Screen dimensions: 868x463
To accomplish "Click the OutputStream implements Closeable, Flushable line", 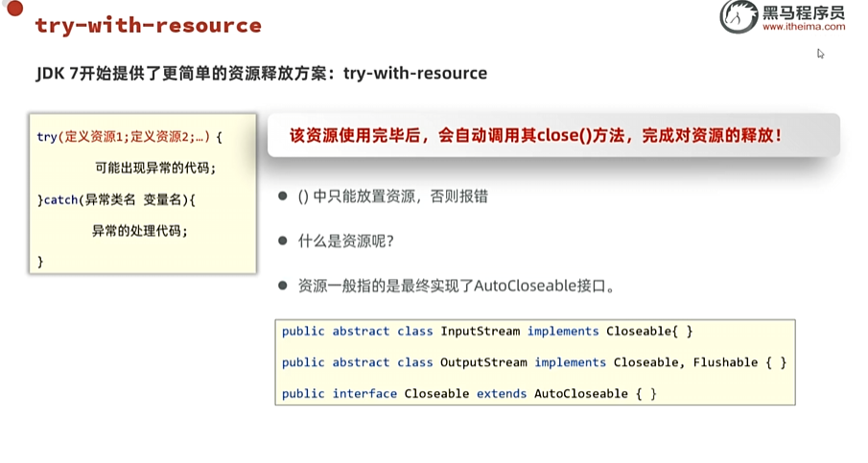I will click(x=534, y=362).
